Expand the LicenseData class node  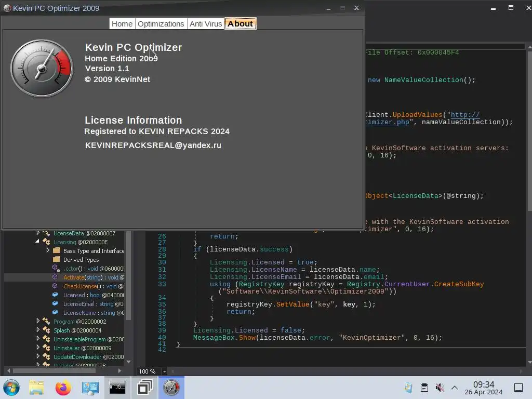(x=37, y=233)
